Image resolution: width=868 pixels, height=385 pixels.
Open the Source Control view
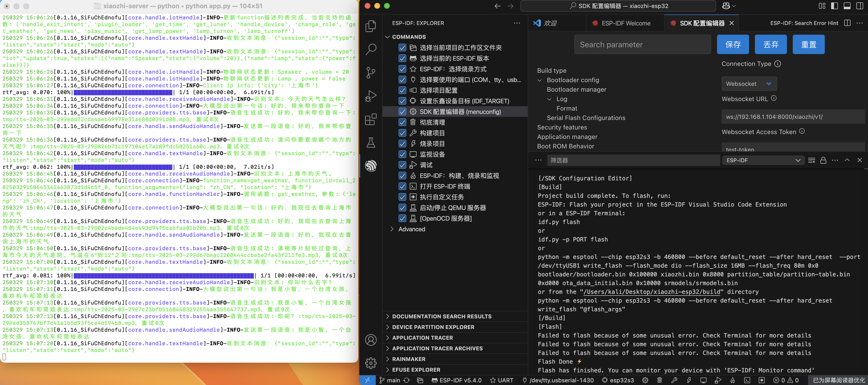pos(371,73)
